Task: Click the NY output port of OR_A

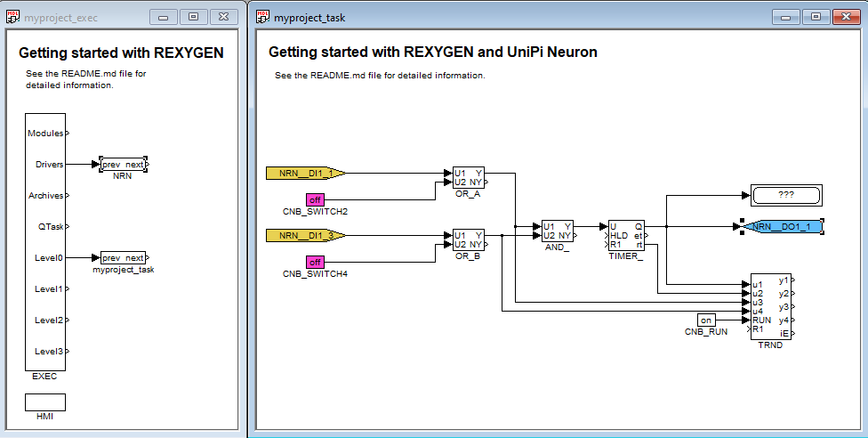Action: [x=486, y=182]
